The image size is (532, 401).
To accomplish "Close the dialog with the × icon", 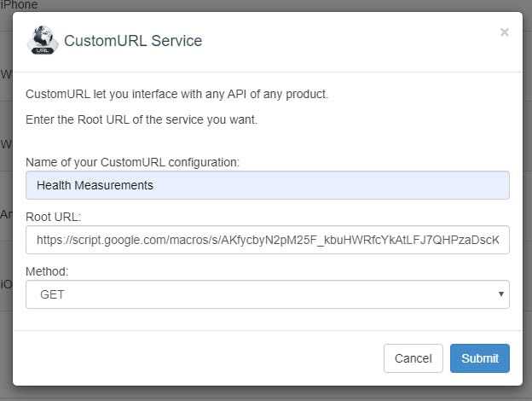I will (x=504, y=32).
